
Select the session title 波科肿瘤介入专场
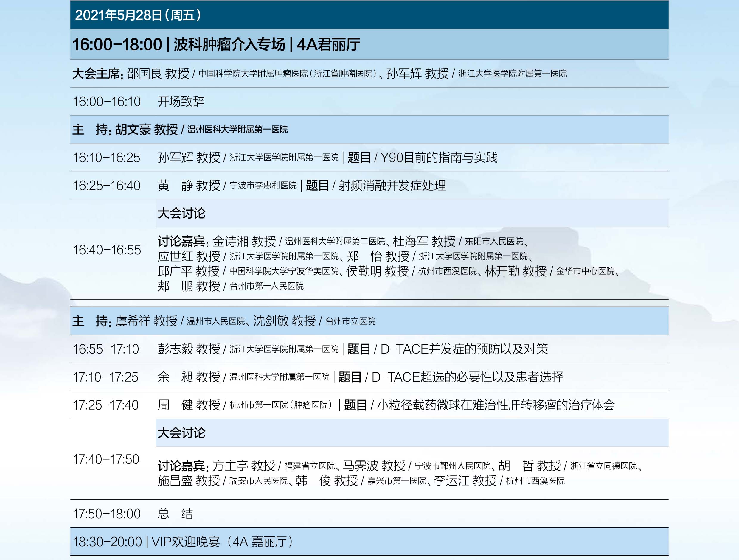[229, 44]
